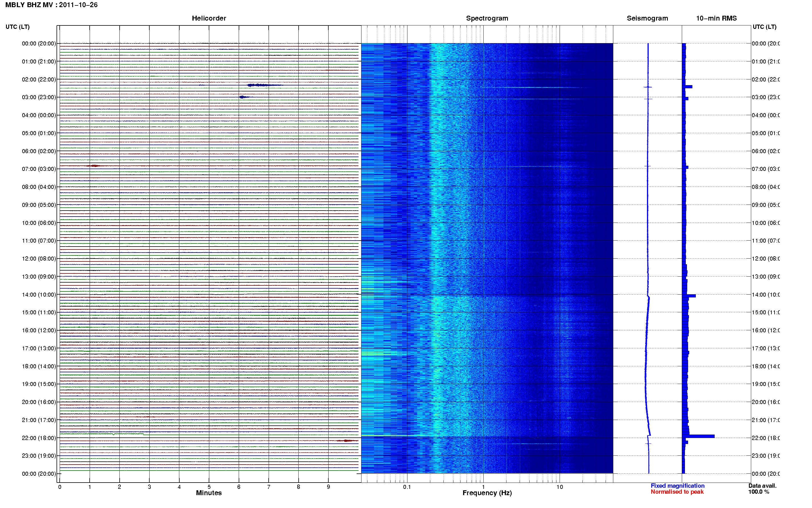Click the left time label 14:00 (10:00)
Screen dimensions: 812x508
(39, 295)
